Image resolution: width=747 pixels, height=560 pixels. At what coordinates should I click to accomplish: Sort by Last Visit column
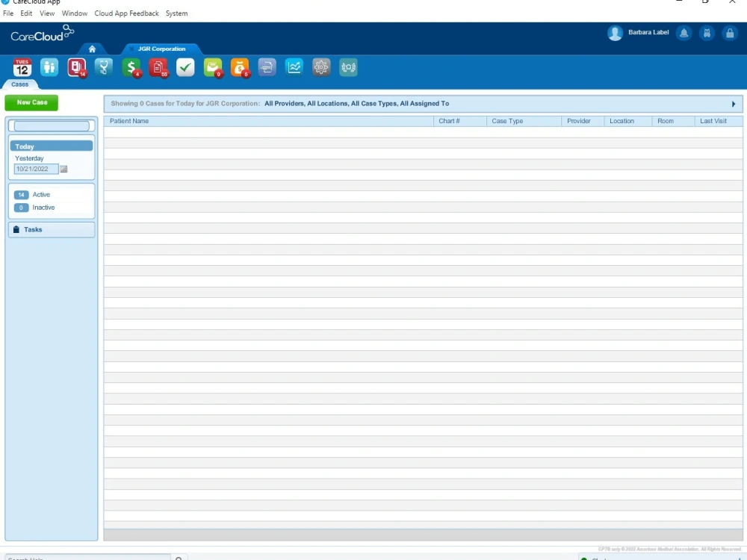(x=719, y=121)
